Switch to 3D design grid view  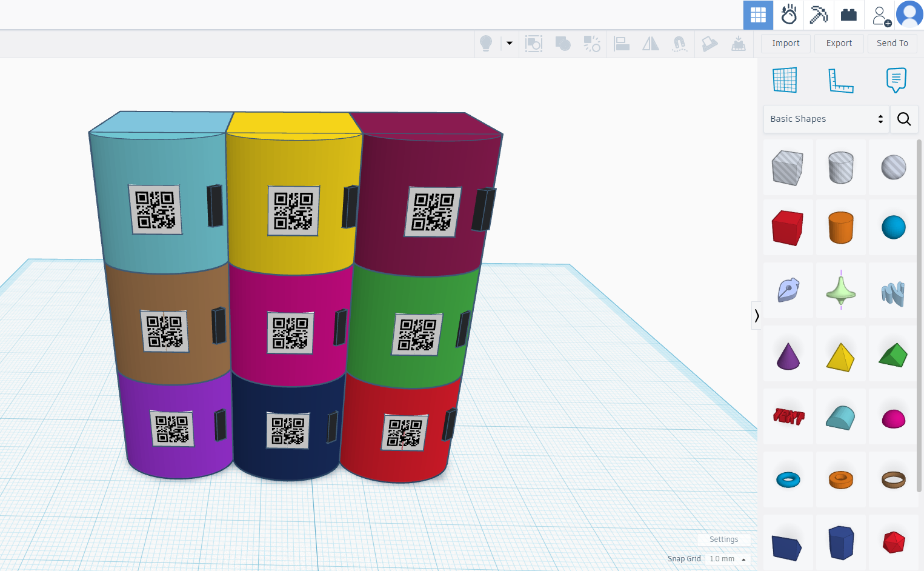coord(758,15)
